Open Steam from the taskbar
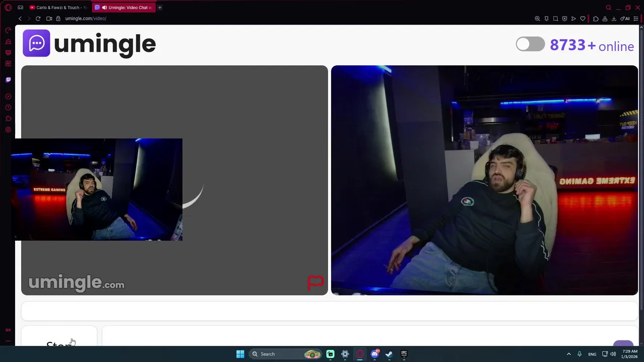Image resolution: width=644 pixels, height=362 pixels. click(x=389, y=354)
